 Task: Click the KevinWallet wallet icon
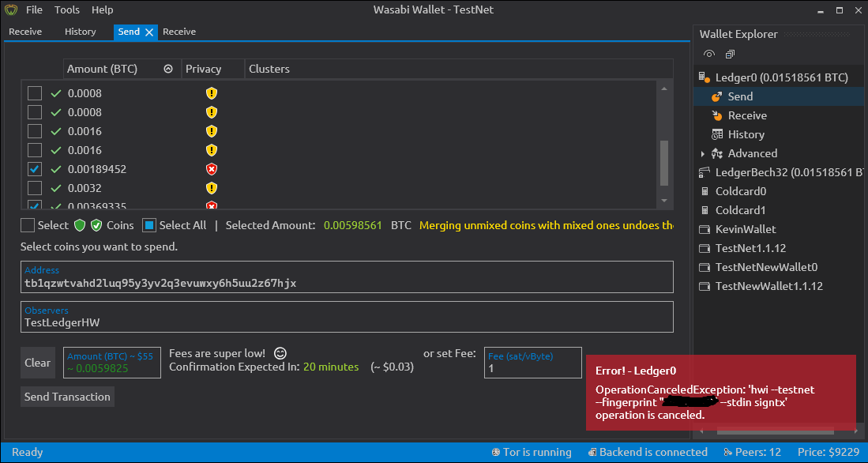click(x=705, y=229)
